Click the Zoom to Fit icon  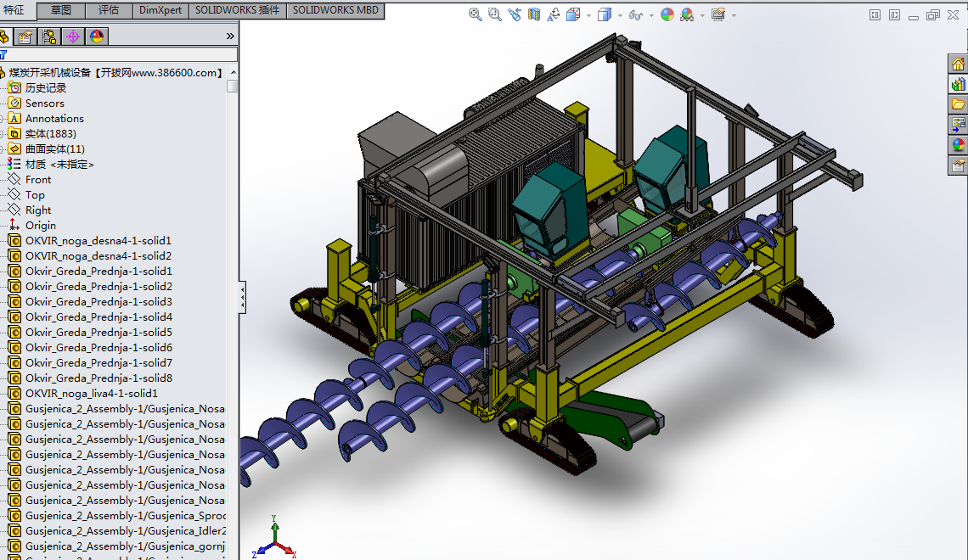pos(476,14)
